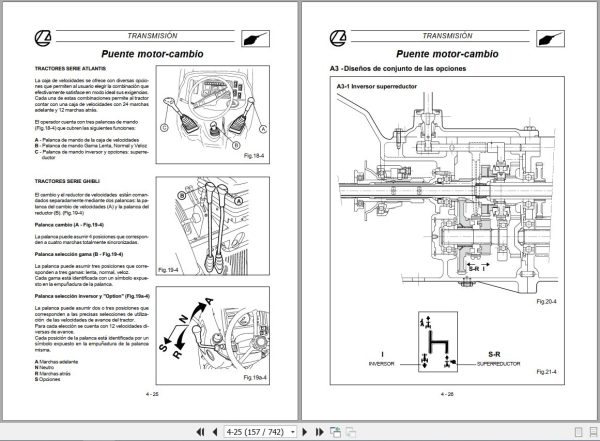600x441 pixels.
Task: Switch to single page view icon
Action: (x=579, y=432)
